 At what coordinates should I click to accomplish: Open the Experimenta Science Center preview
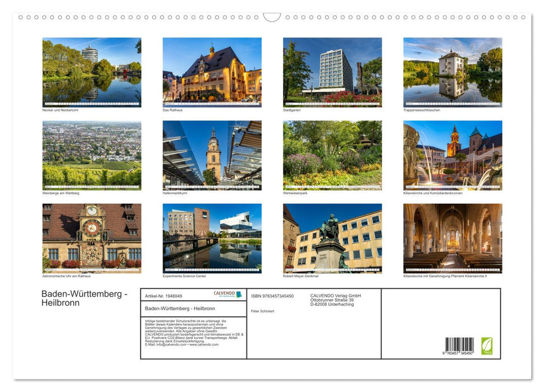(211, 238)
